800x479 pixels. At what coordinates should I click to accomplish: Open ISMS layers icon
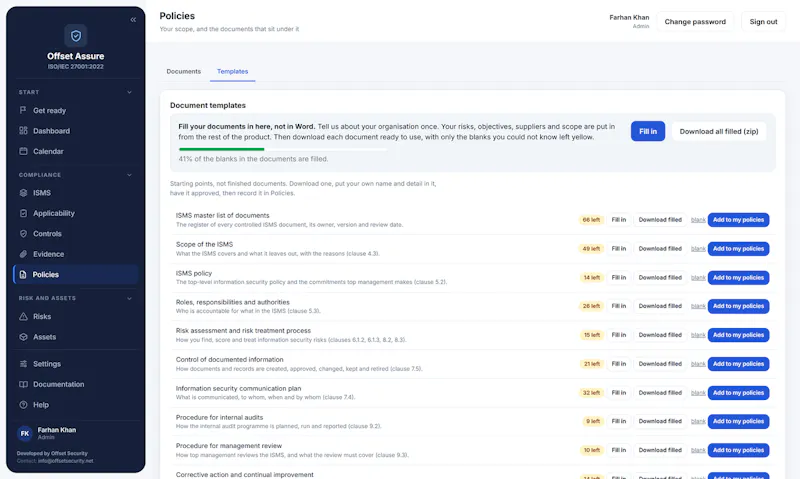click(x=23, y=193)
